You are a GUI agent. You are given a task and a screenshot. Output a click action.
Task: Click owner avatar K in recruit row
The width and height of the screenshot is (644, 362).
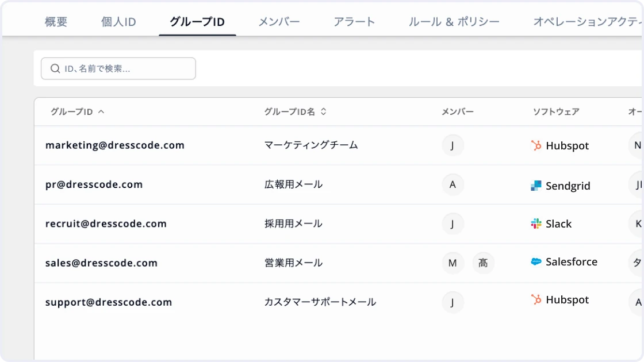636,224
